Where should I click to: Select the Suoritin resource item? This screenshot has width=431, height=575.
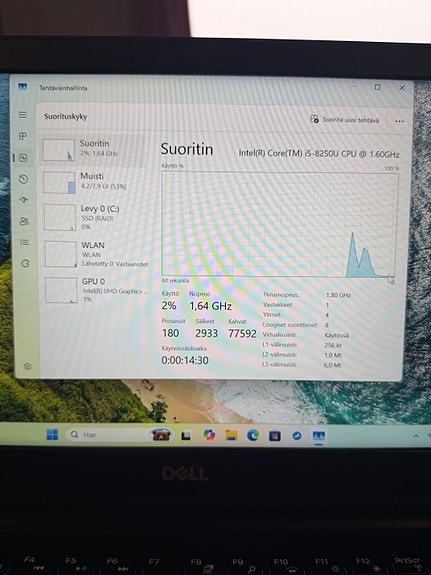[x=92, y=149]
